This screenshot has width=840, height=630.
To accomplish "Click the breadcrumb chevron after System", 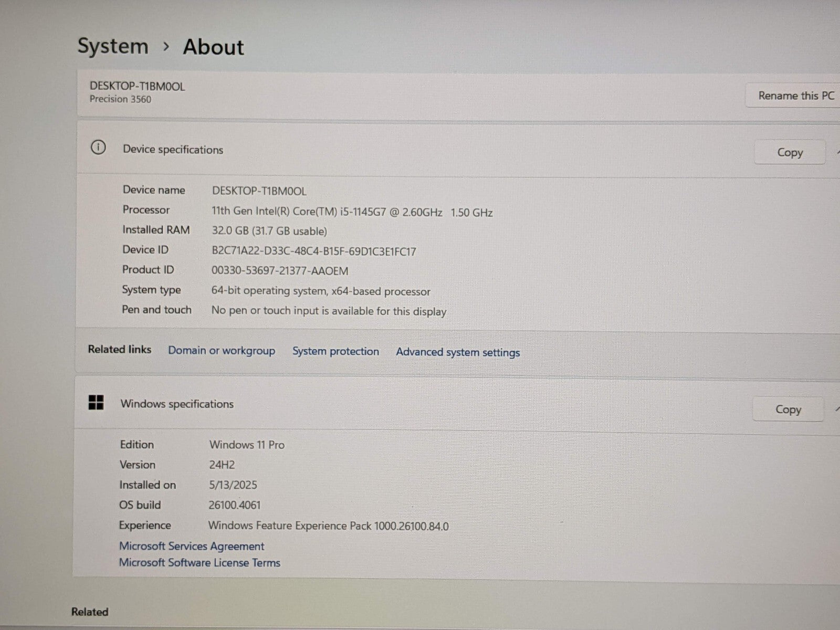I will 166,47.
